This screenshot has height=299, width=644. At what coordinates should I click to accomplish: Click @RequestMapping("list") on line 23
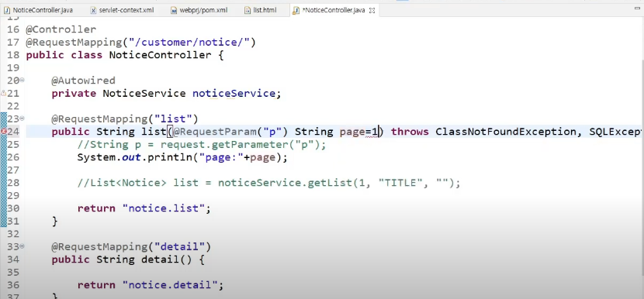125,119
